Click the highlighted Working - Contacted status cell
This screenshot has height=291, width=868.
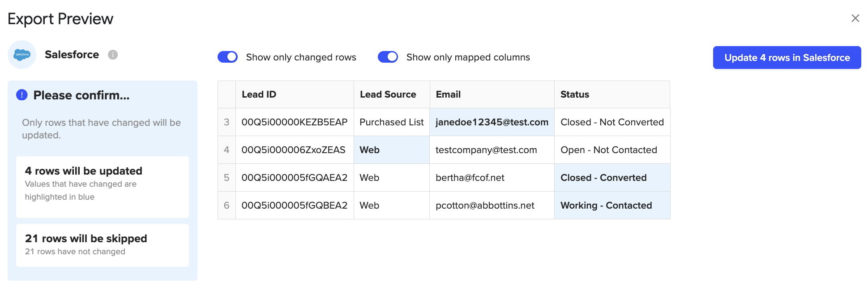tap(612, 205)
